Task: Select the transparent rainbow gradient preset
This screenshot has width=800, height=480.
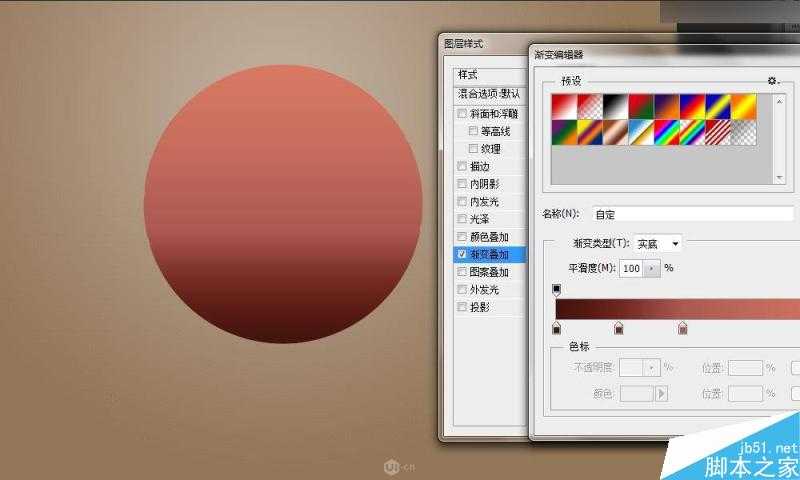Action: [692, 133]
